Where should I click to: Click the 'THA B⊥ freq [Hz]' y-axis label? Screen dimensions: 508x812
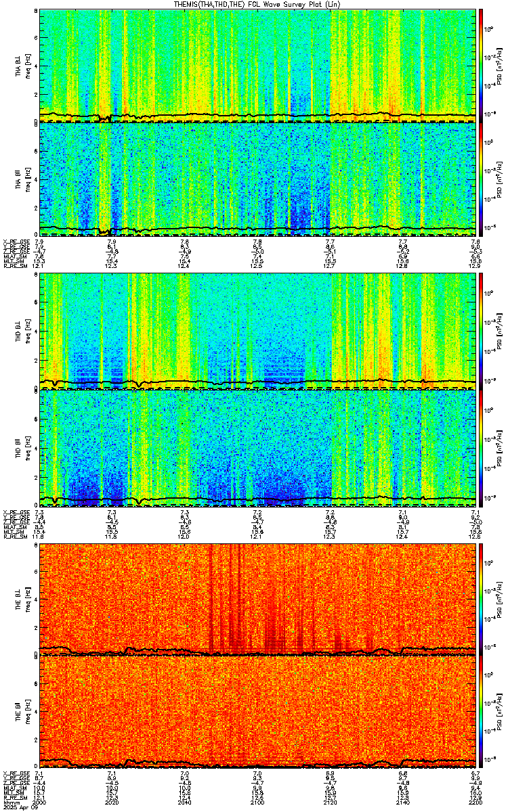(x=22, y=65)
